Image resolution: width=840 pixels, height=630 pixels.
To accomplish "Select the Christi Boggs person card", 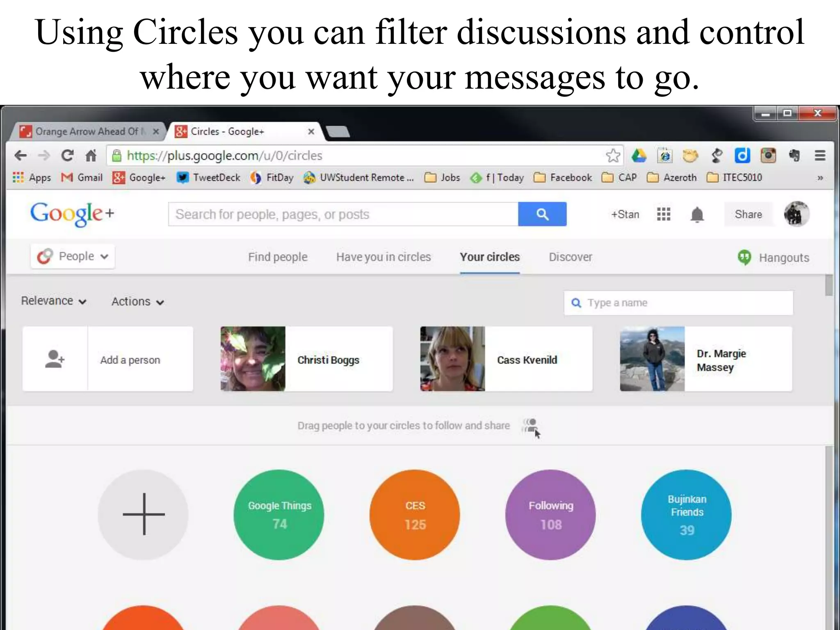I will tap(306, 359).
